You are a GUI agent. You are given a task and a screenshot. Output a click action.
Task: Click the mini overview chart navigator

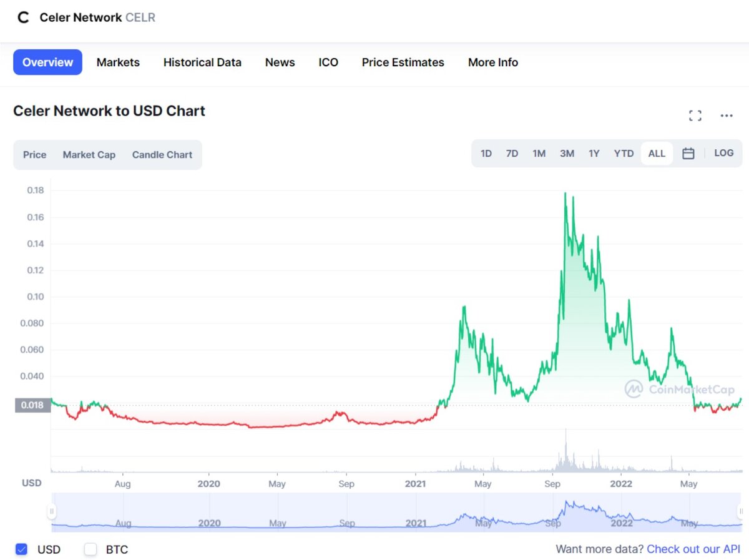(396, 512)
